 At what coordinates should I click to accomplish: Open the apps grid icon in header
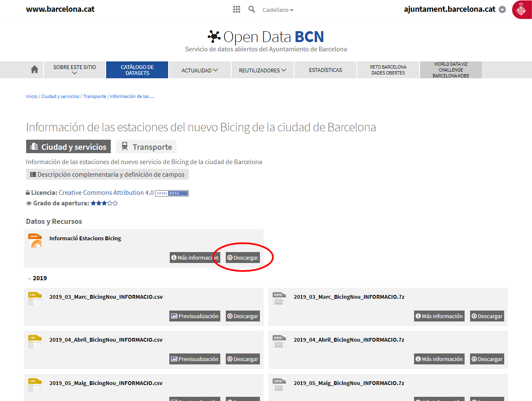237,9
